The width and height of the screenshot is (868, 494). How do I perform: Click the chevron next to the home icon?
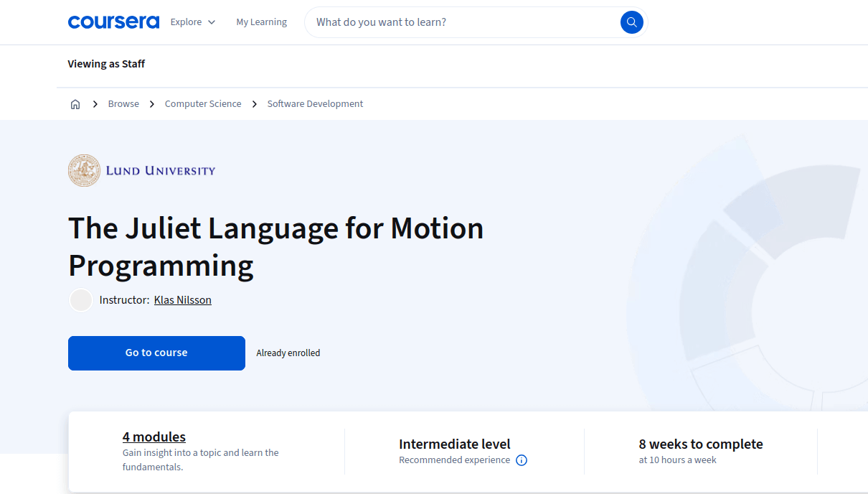point(95,103)
